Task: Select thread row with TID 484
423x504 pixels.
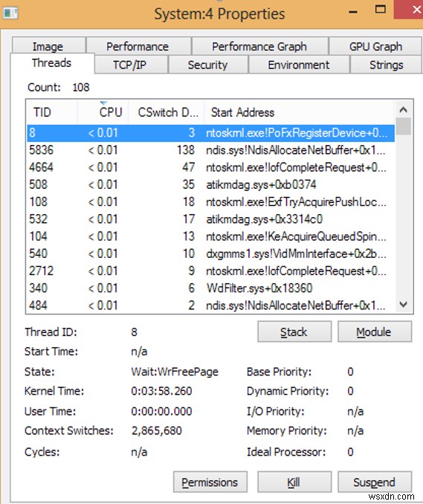Action: coord(211,305)
